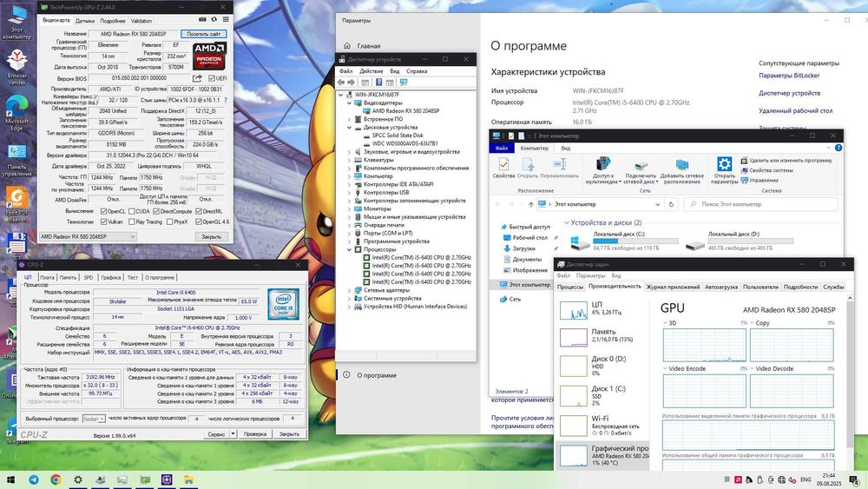
Task: Open Автозагрузка tab in Task Manager
Action: pyautogui.click(x=721, y=287)
